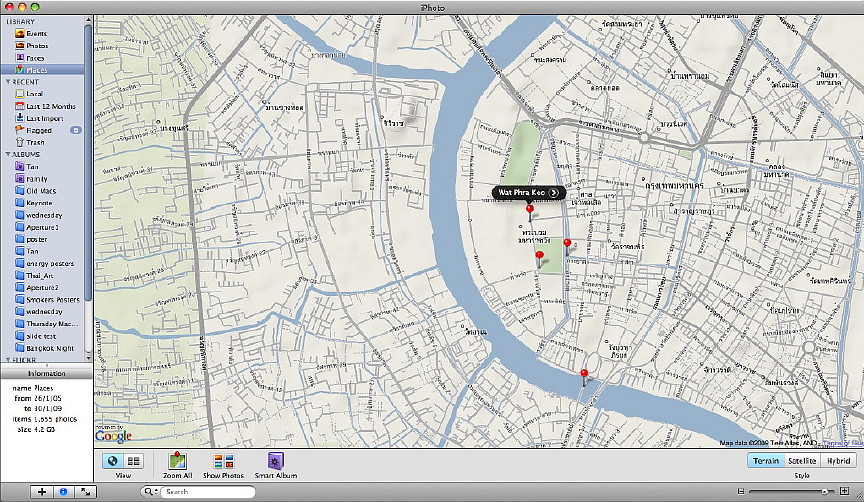Select the Satellite map style

802,461
